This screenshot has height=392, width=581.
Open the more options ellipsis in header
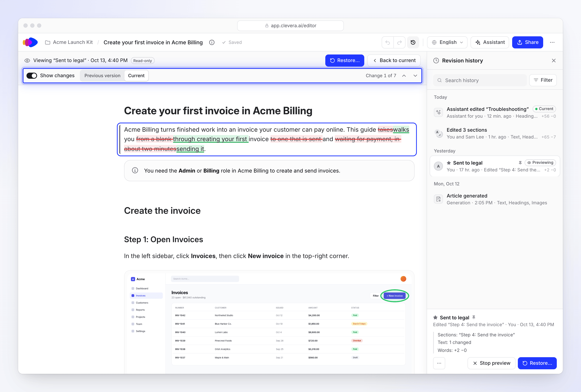pyautogui.click(x=552, y=43)
